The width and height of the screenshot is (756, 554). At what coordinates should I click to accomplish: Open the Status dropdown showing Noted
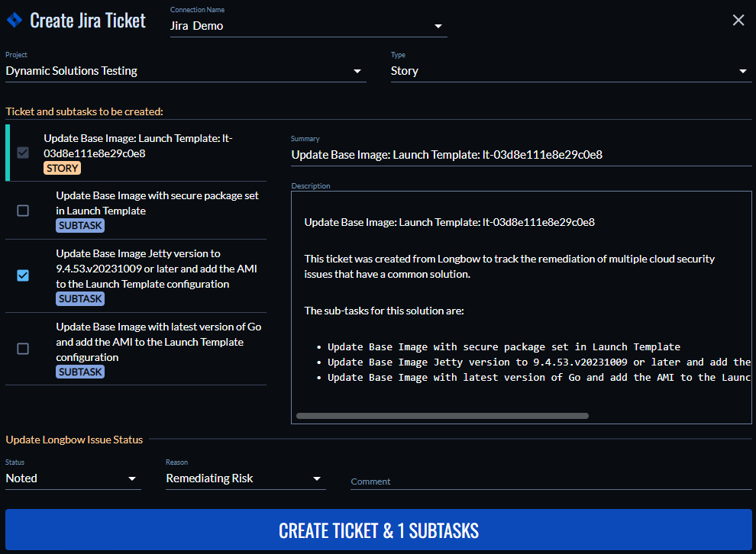tap(73, 478)
